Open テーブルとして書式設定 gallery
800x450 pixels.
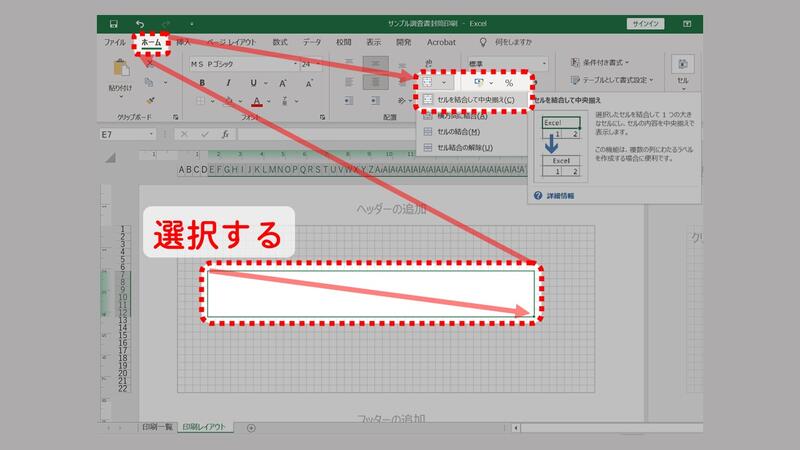(612, 80)
